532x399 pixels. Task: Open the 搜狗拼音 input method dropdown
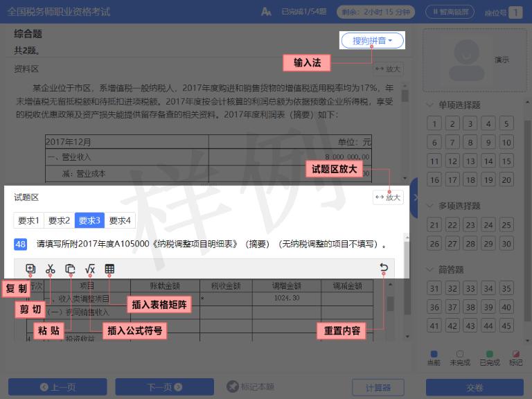click(x=372, y=41)
